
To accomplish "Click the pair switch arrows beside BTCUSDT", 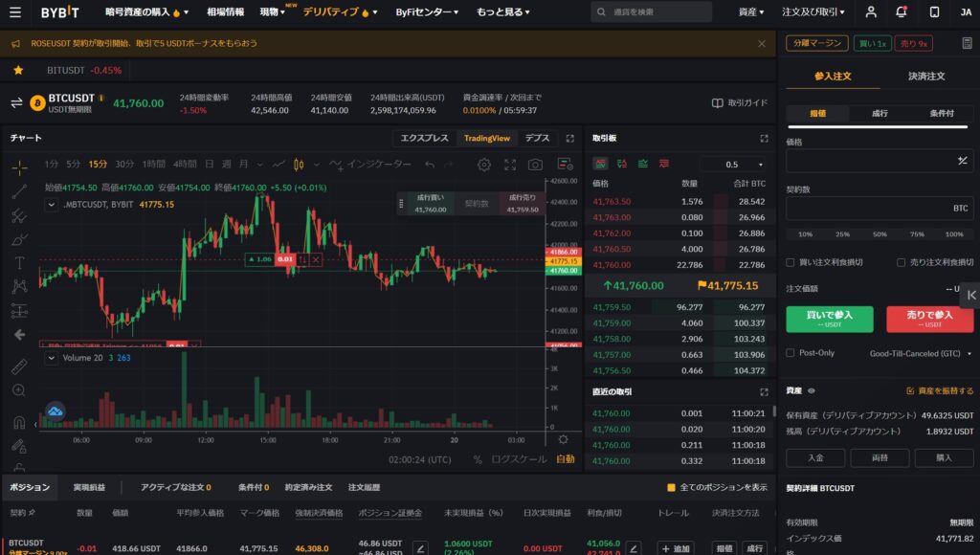I will [x=17, y=103].
